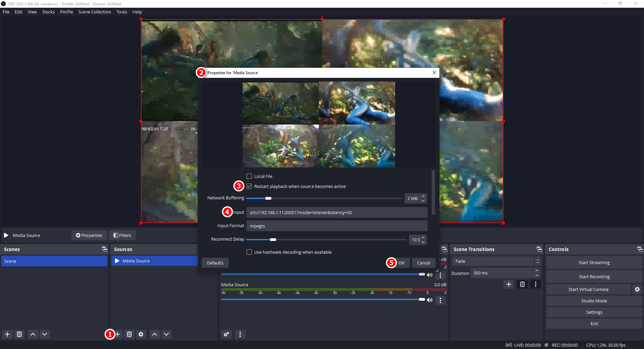Move source down arrow in Sources panel
This screenshot has height=349, width=644.
click(x=166, y=334)
